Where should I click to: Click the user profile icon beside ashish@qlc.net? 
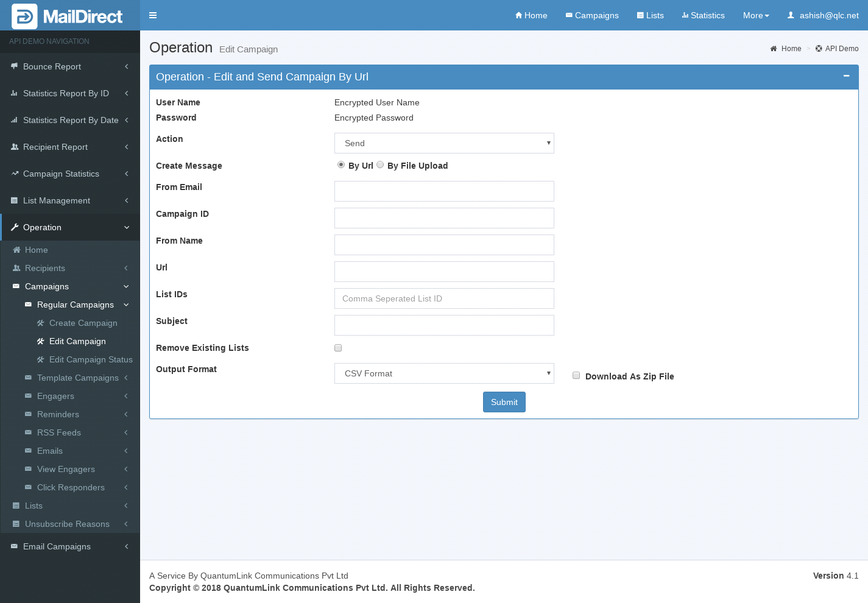pos(791,15)
